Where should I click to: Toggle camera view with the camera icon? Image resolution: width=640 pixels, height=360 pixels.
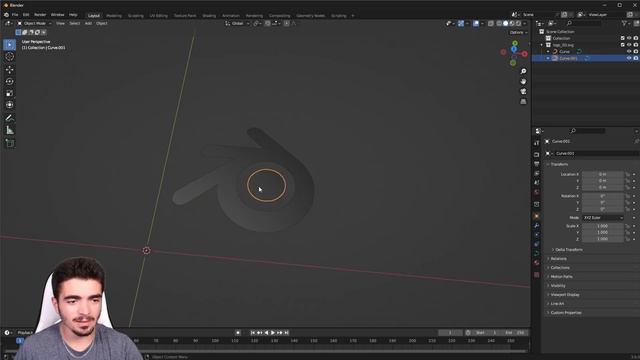tap(523, 91)
